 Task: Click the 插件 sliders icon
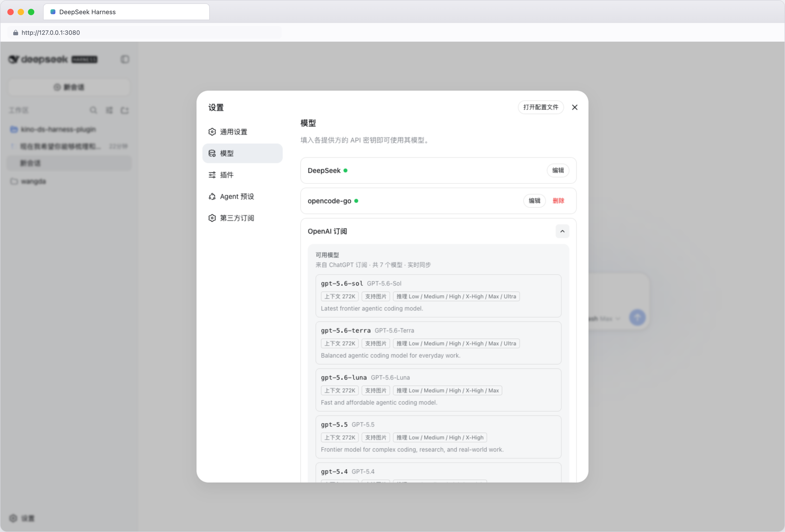coord(212,175)
